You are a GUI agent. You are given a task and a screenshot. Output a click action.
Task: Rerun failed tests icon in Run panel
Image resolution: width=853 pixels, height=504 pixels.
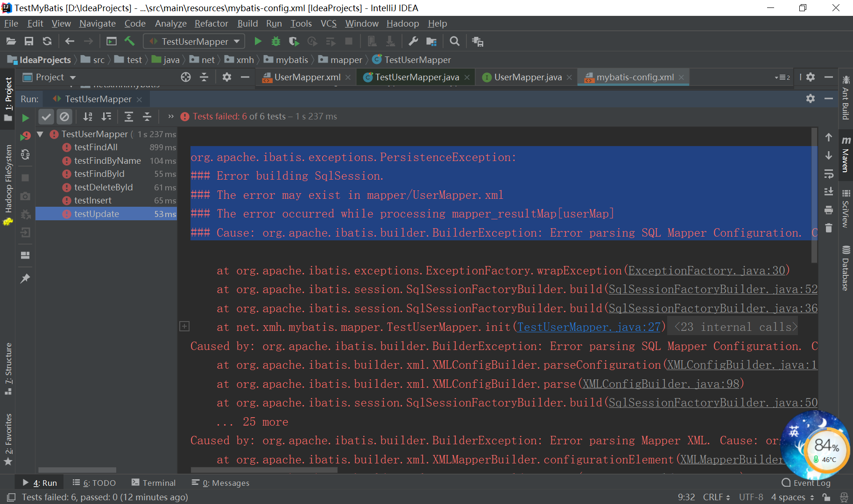25,136
